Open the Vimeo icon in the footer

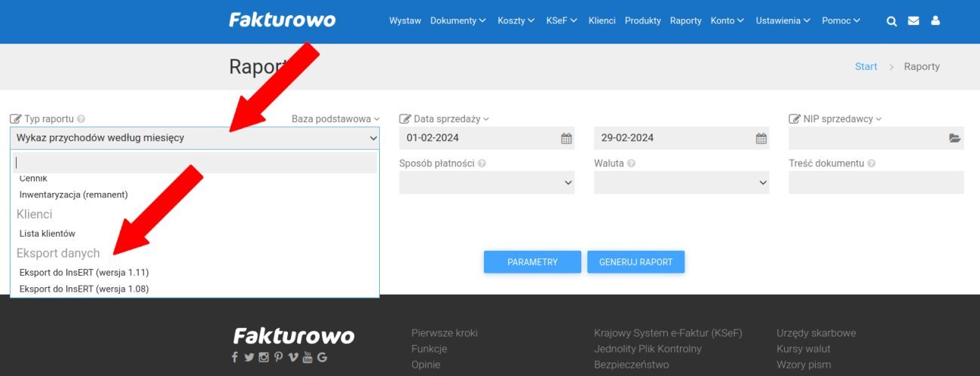[293, 357]
